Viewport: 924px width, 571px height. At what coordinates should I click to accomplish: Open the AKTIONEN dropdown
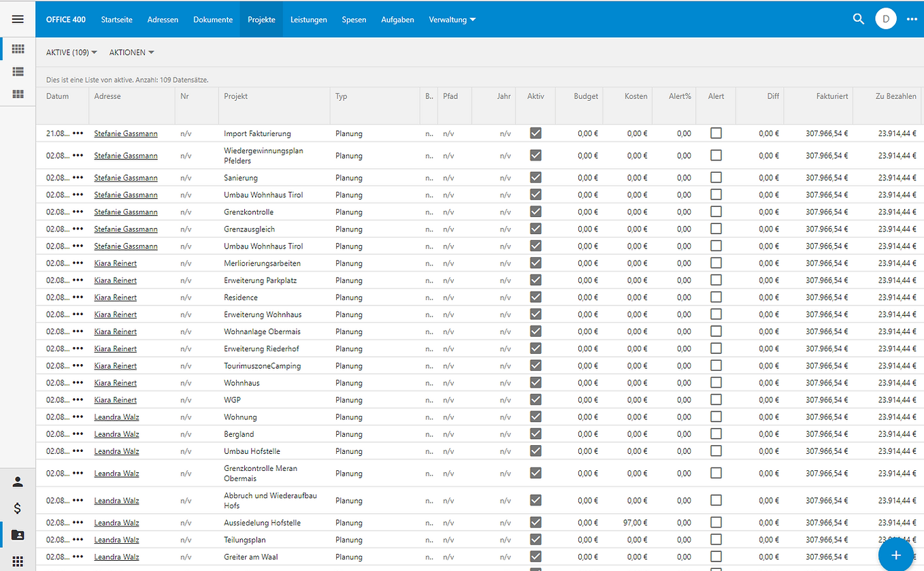(131, 52)
